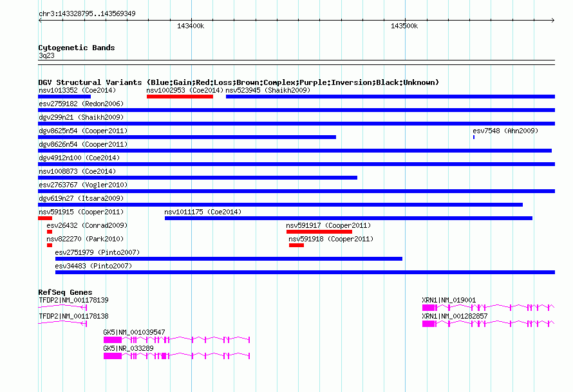573x392 pixels.
Task: Click esv2763767 (Vogler2010) label
Action: point(83,185)
